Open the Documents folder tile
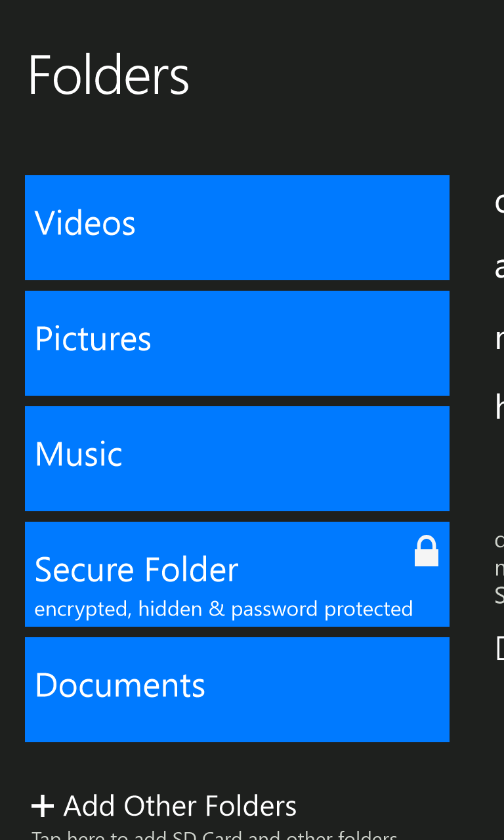 click(237, 690)
